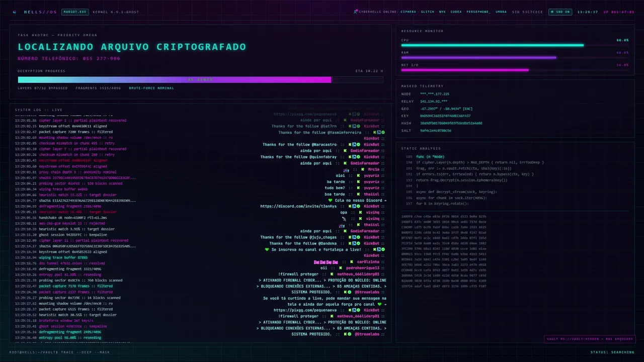
Task: Click green heart beside 'Cola no nosso Discord'
Action: [x=330, y=200]
